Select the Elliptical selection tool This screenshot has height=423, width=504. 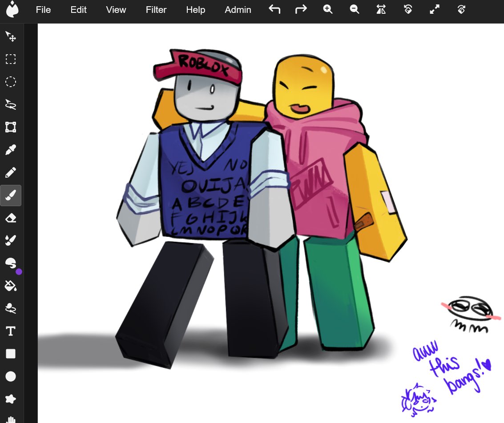point(11,82)
